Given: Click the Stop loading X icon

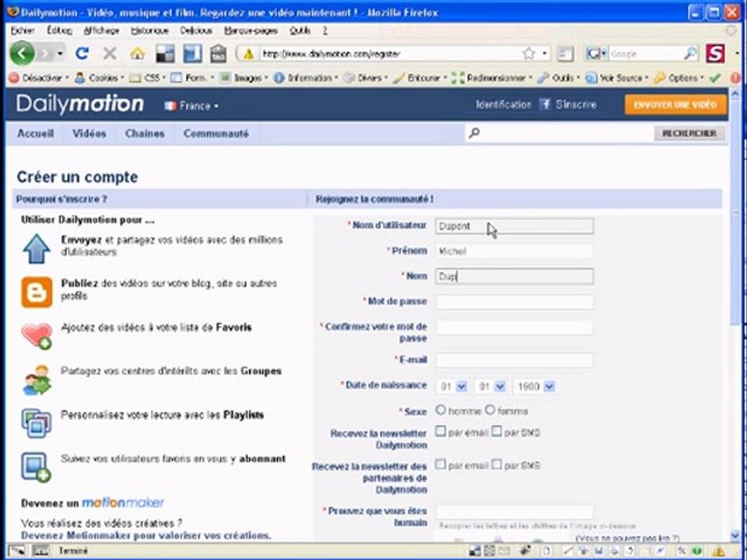Looking at the screenshot, I should pos(110,54).
